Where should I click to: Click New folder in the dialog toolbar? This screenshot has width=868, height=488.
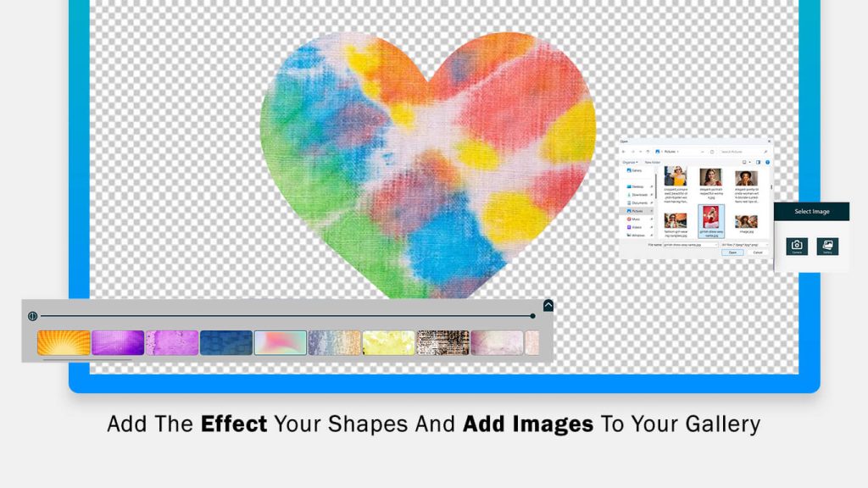tap(653, 161)
